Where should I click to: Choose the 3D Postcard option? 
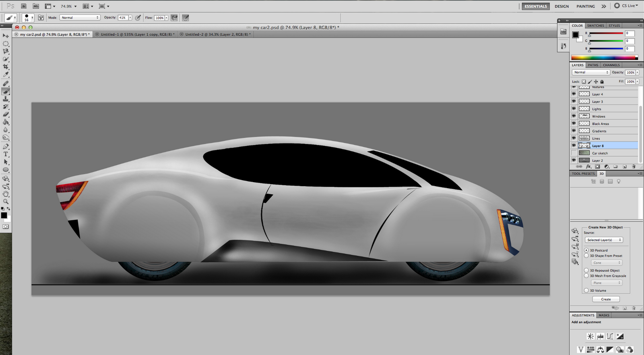586,250
